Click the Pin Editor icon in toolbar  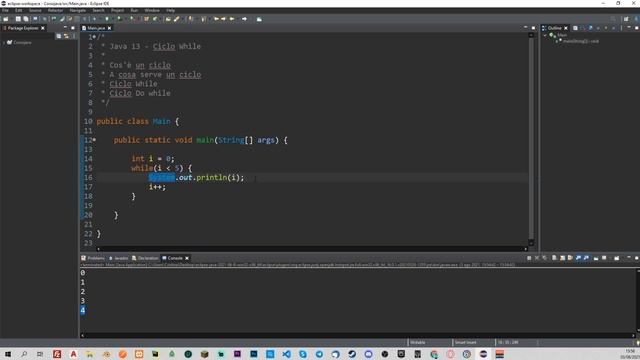coord(259,19)
